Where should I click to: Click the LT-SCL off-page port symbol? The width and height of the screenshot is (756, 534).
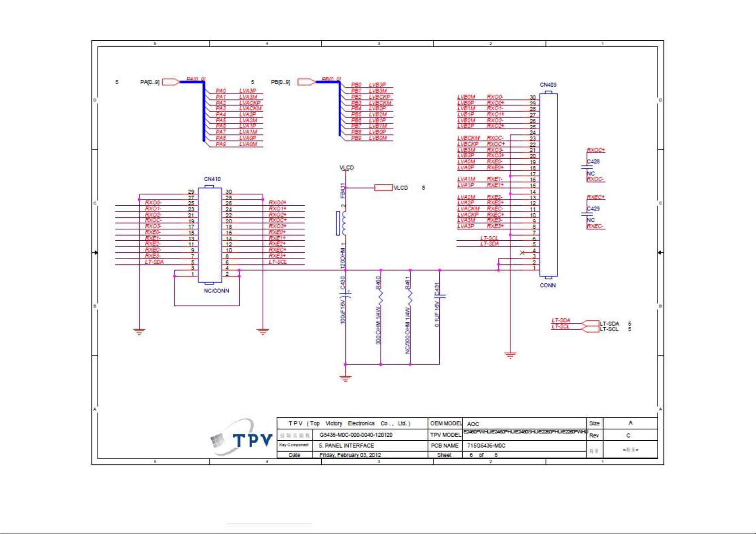(590, 329)
